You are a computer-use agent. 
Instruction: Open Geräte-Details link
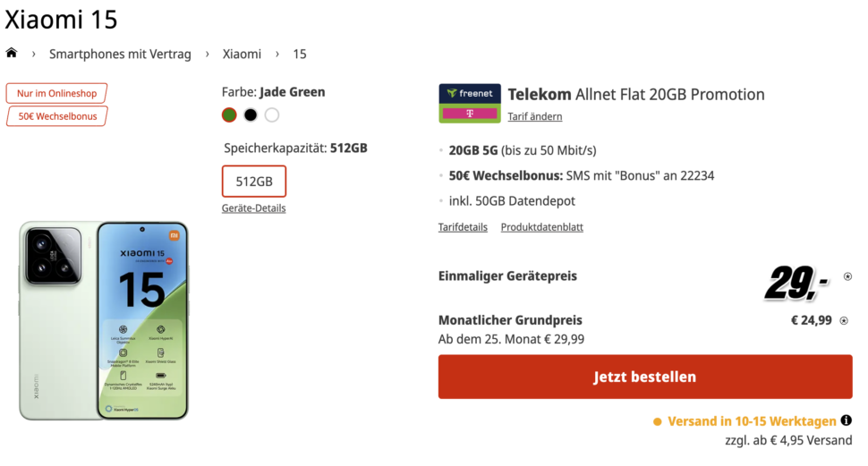click(253, 208)
